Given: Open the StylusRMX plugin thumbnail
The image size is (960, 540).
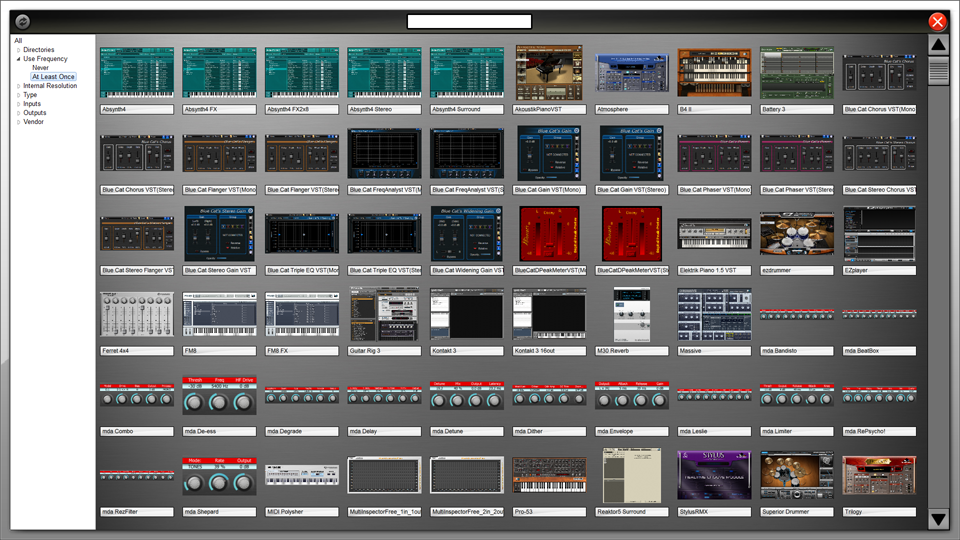Looking at the screenshot, I should 714,475.
